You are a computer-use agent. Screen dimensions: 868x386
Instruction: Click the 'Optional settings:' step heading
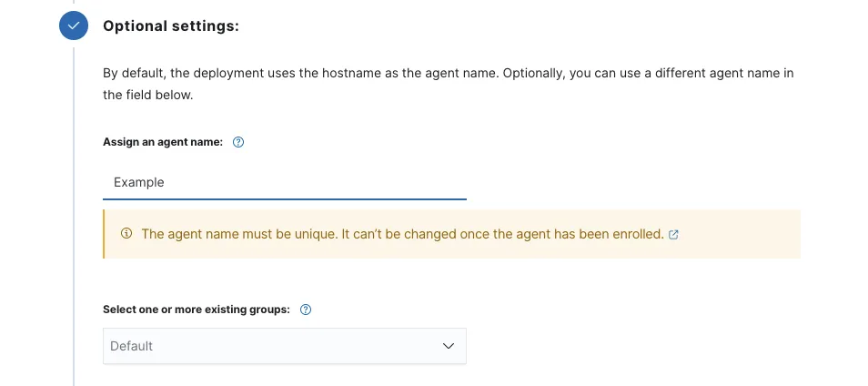(x=171, y=26)
